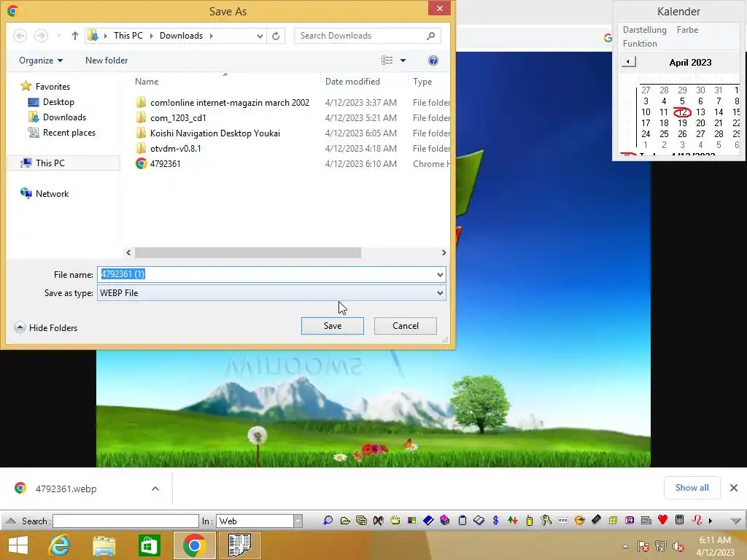Viewport: 747px width, 560px height.
Task: Click the purple stacked books icon in the toolbar
Action: coord(444,521)
